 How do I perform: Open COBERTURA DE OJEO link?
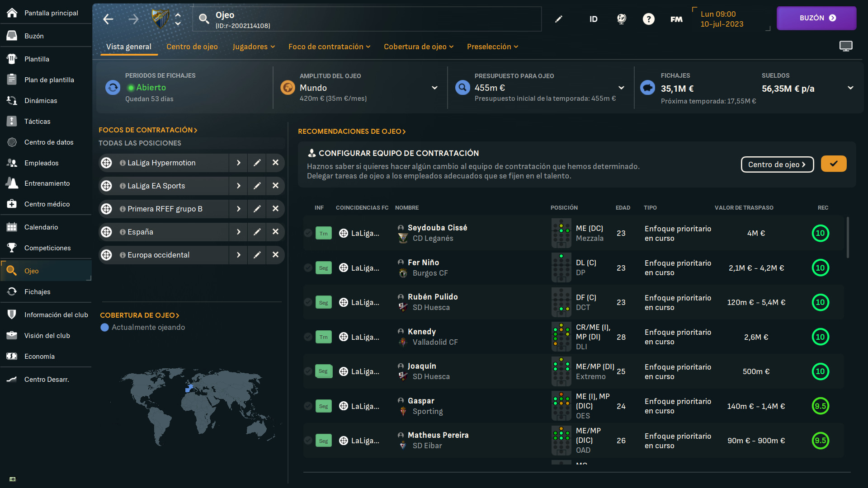(x=140, y=315)
